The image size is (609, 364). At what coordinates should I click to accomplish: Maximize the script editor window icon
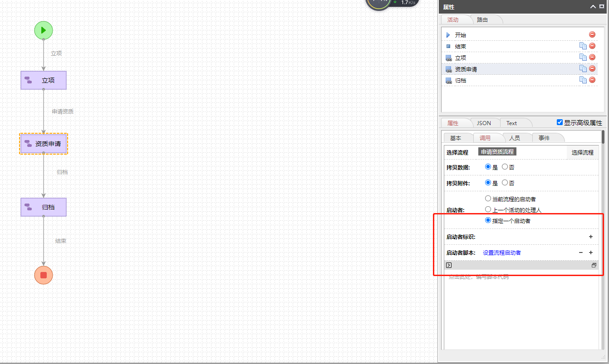point(594,265)
